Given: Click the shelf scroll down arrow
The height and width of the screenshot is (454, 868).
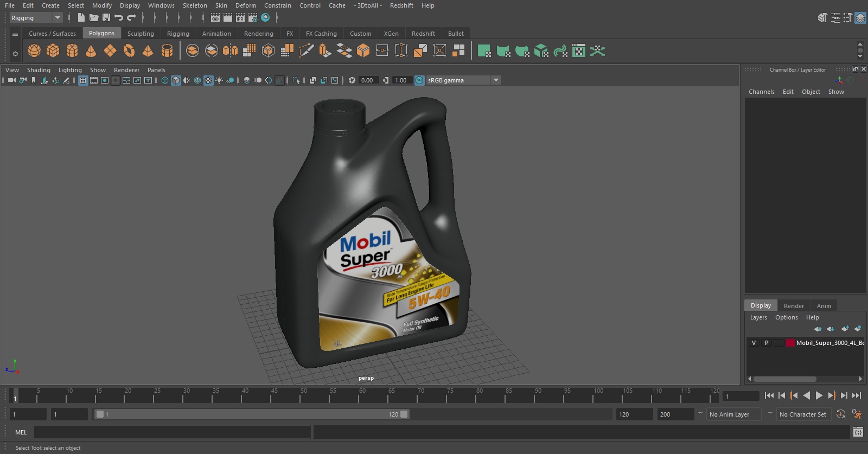Looking at the screenshot, I should 860,56.
